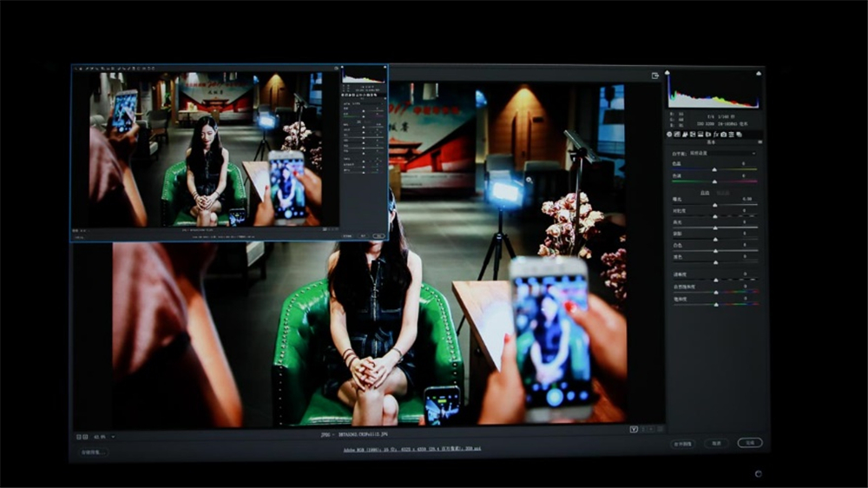Click the Exposure (曝光) slider handle
The image size is (868, 488).
point(714,205)
